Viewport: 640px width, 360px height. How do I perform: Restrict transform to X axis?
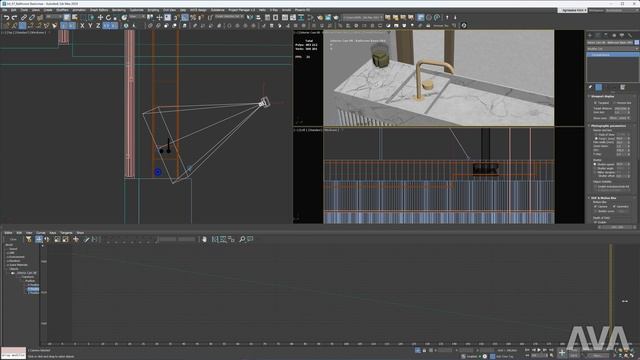coord(82,26)
